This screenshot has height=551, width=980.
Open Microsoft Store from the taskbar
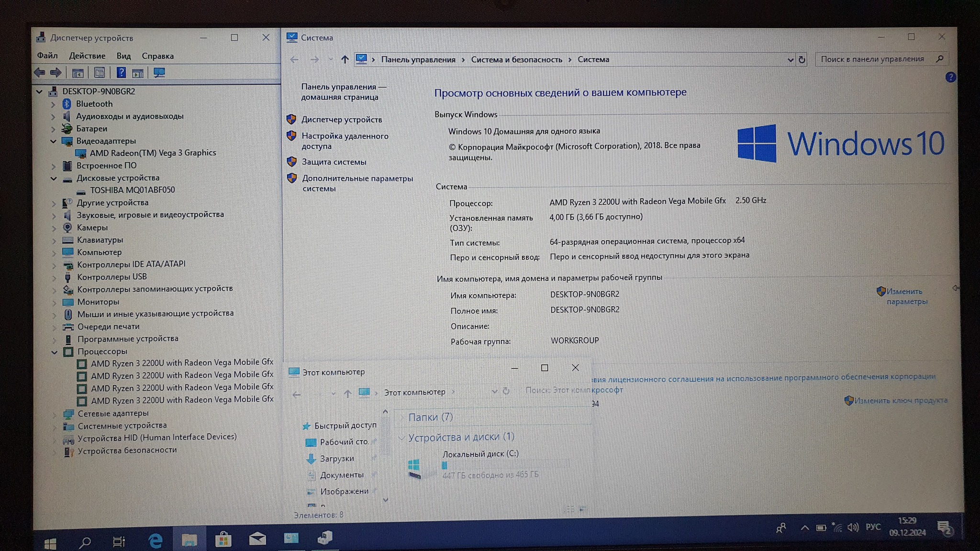click(x=223, y=540)
